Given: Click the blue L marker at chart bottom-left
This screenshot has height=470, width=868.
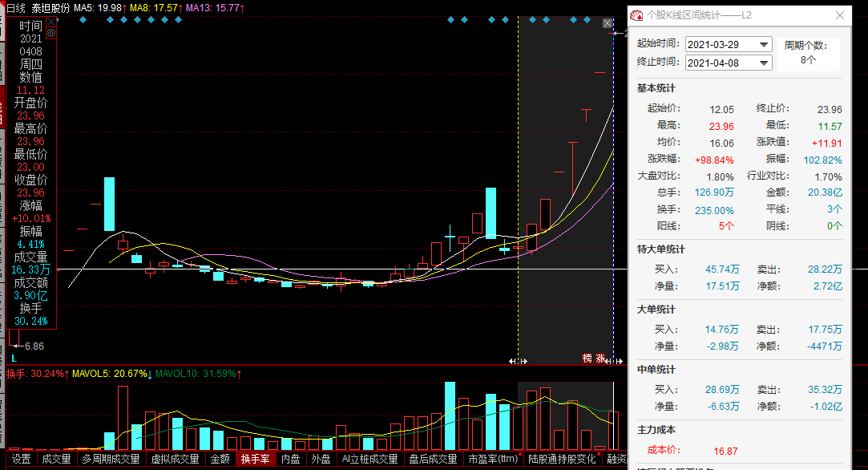Looking at the screenshot, I should [x=14, y=359].
